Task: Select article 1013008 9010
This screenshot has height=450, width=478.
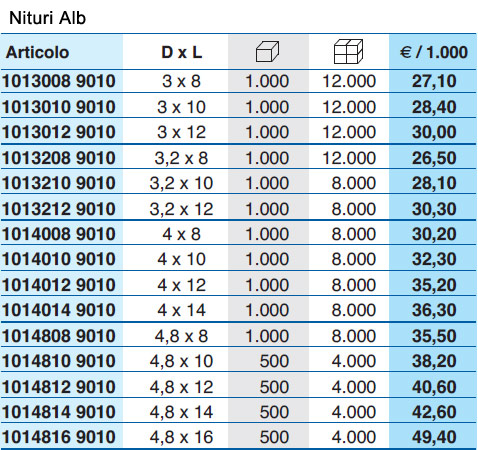Action: 59,81
